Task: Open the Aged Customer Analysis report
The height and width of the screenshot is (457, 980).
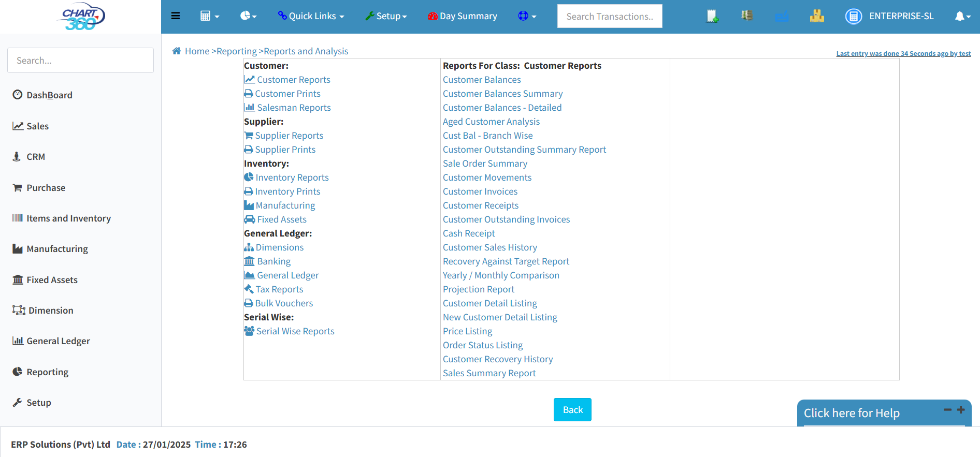Action: coord(491,122)
